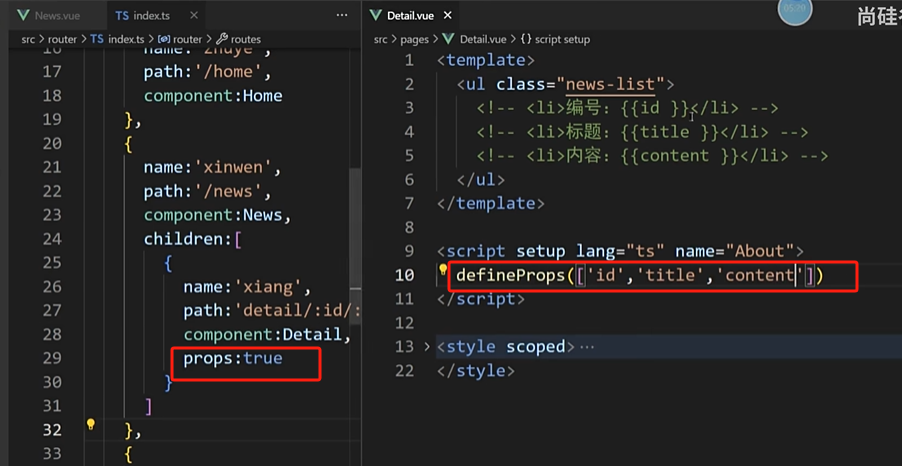Click the wrench icon beside routes breadcrumb

click(x=221, y=39)
